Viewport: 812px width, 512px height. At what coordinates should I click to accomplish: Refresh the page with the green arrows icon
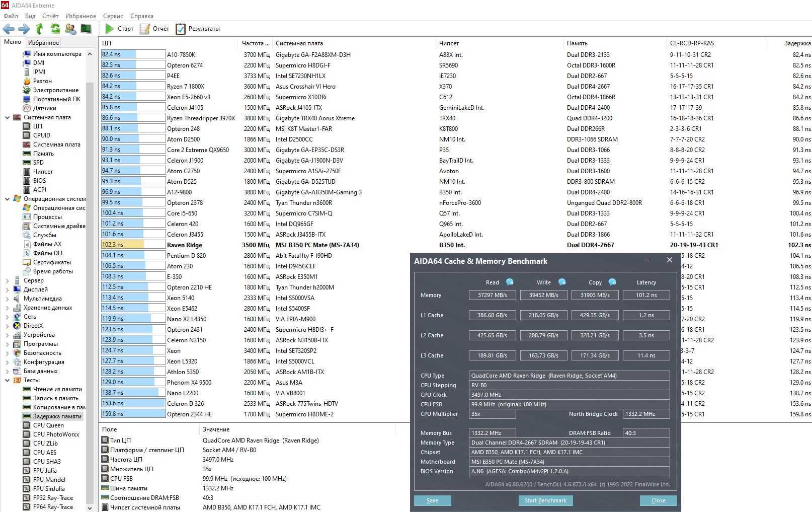(55, 29)
